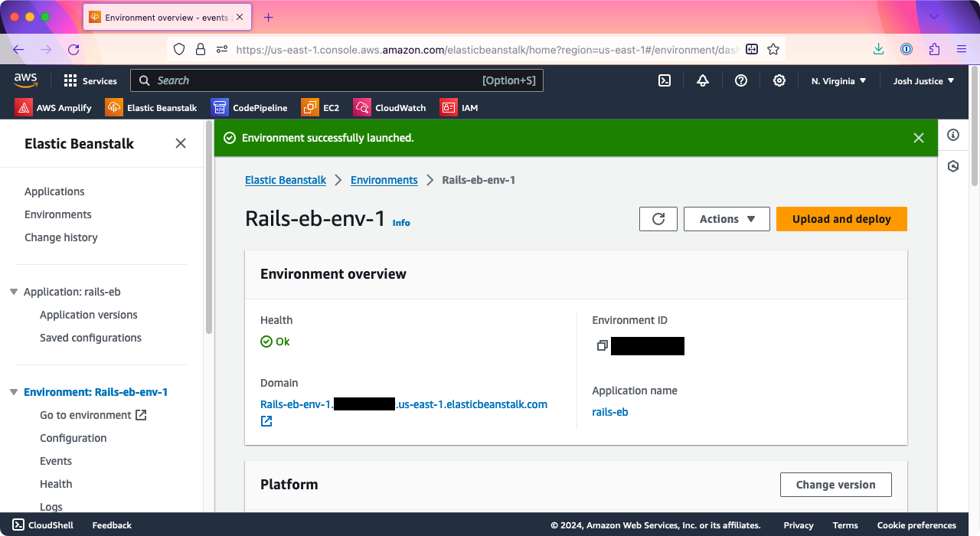The height and width of the screenshot is (536, 980).
Task: Open Application versions in sidebar
Action: pos(89,315)
